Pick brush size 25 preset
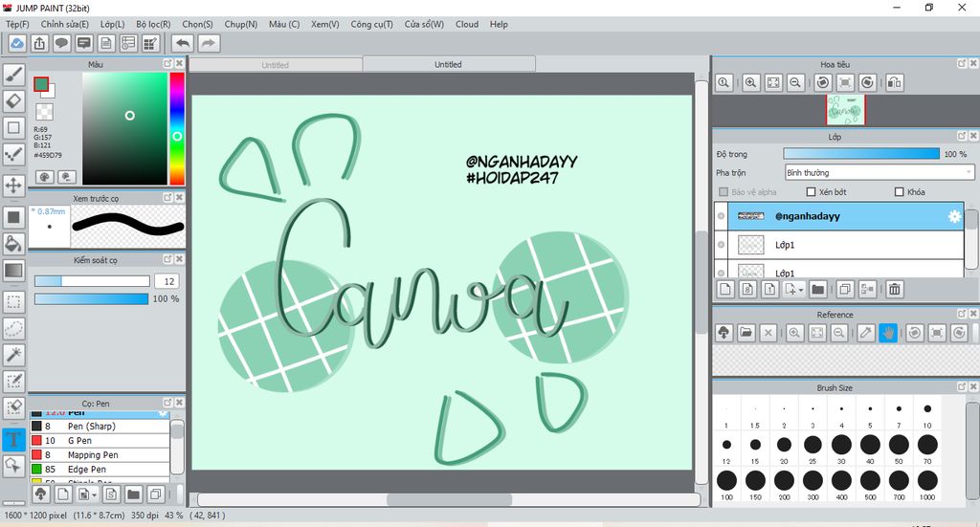The height and width of the screenshot is (527, 980). pyautogui.click(x=813, y=449)
